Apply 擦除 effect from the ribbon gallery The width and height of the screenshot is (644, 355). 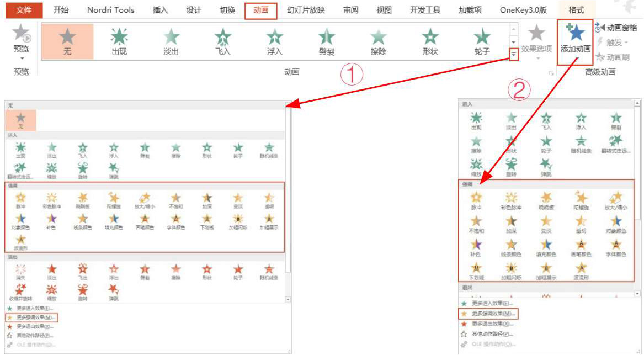click(378, 41)
